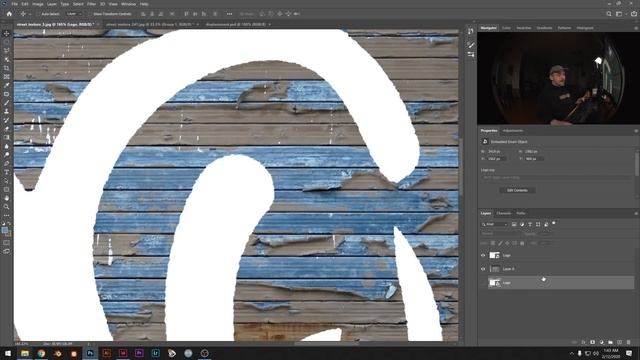Click the foreground color swatch
The image size is (640, 360).
(5, 231)
